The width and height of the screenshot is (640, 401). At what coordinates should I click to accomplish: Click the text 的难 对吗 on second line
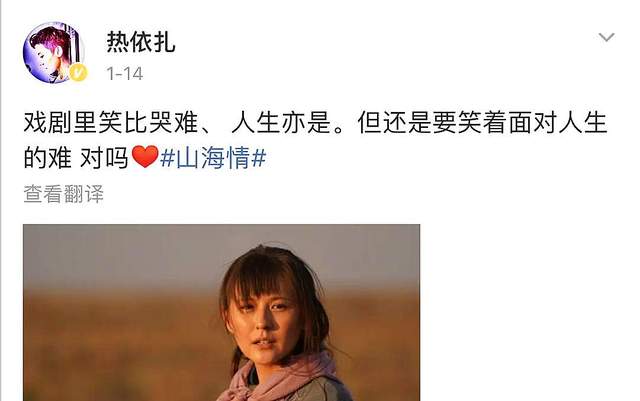click(x=76, y=158)
